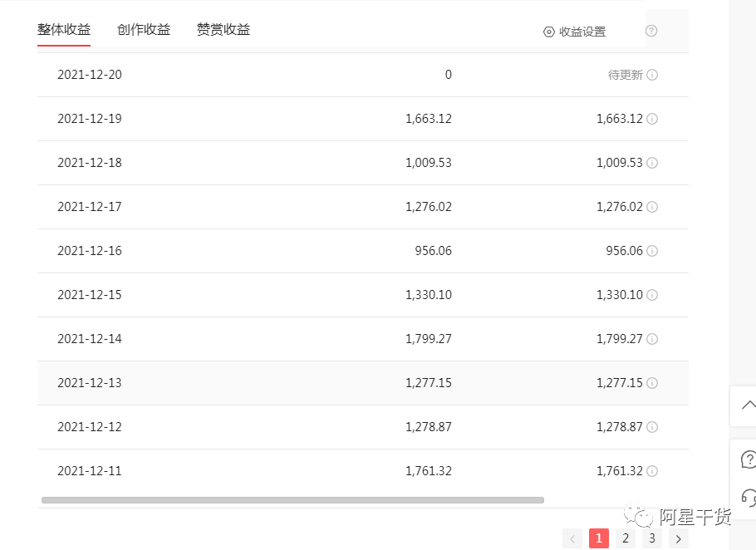Click info icon next to 1,761.32
Image resolution: width=756 pixels, height=550 pixels.
(652, 471)
